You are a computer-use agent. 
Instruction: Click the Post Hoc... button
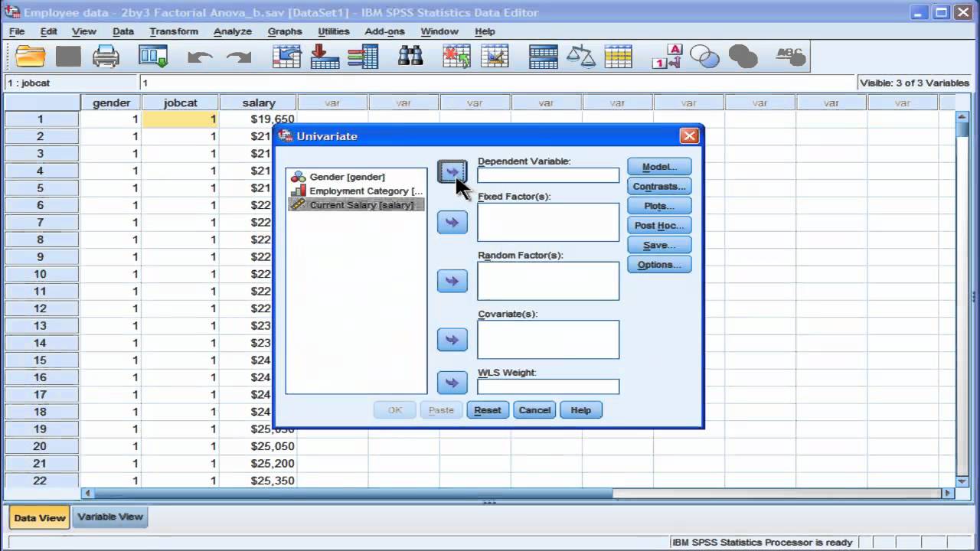[659, 226]
